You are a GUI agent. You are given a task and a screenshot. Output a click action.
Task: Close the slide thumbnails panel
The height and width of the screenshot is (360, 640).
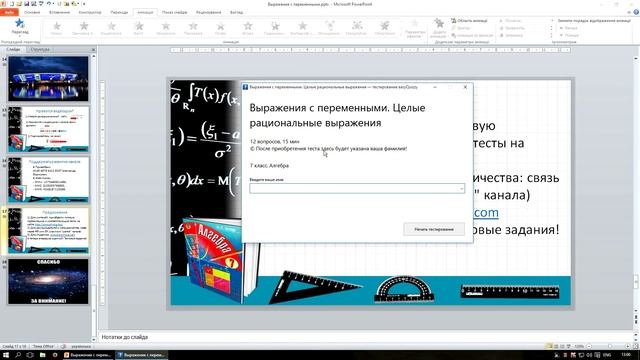click(93, 49)
